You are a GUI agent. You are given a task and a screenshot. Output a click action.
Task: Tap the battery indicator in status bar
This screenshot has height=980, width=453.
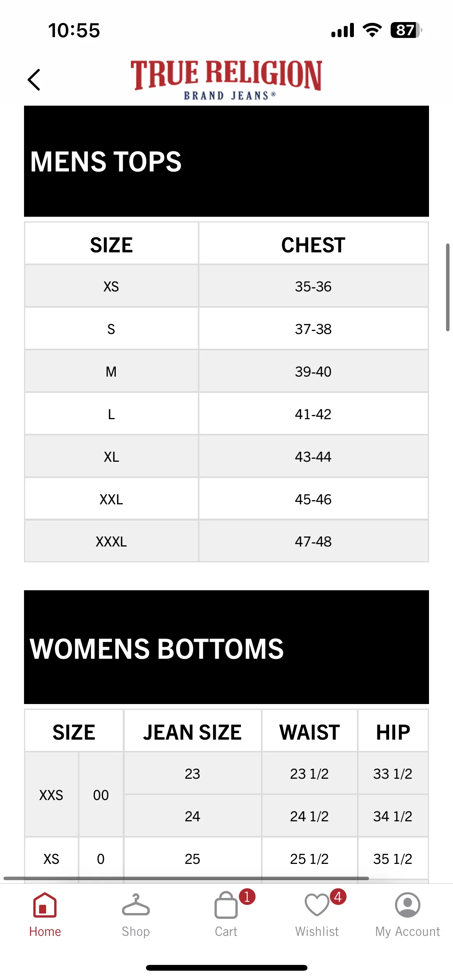(x=406, y=30)
